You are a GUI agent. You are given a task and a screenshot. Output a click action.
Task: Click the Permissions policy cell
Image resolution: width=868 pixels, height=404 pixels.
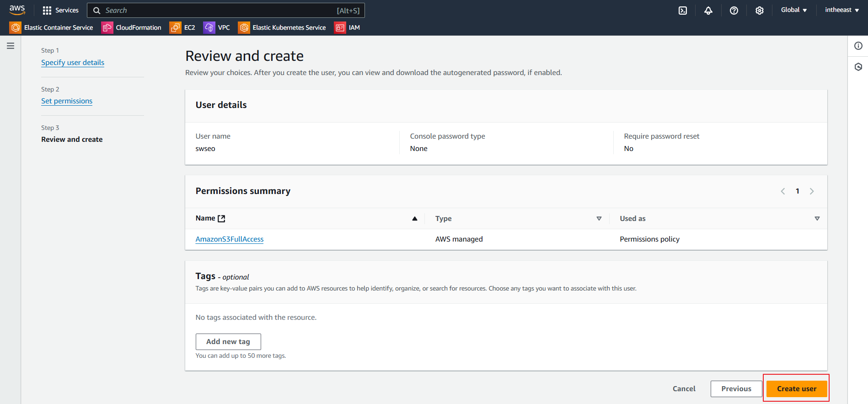coord(649,239)
